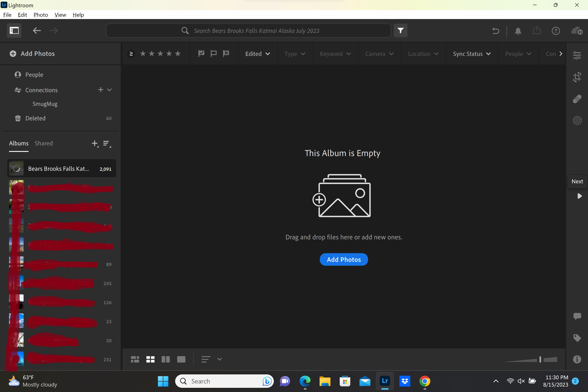Toggle the rejected flag filter
588x392 pixels.
[226, 54]
